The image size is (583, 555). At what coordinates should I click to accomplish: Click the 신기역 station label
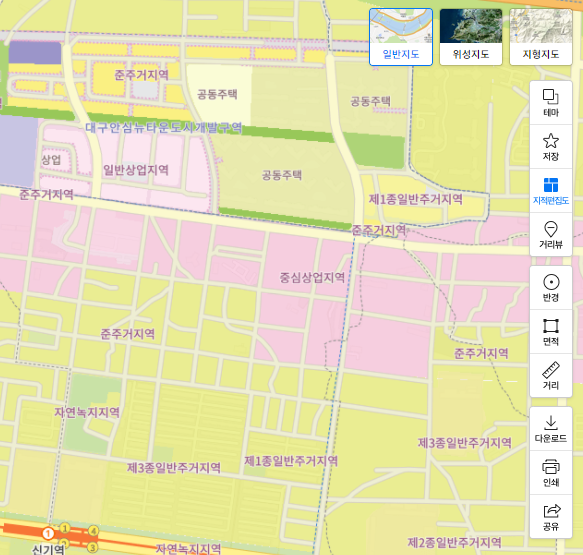click(48, 549)
